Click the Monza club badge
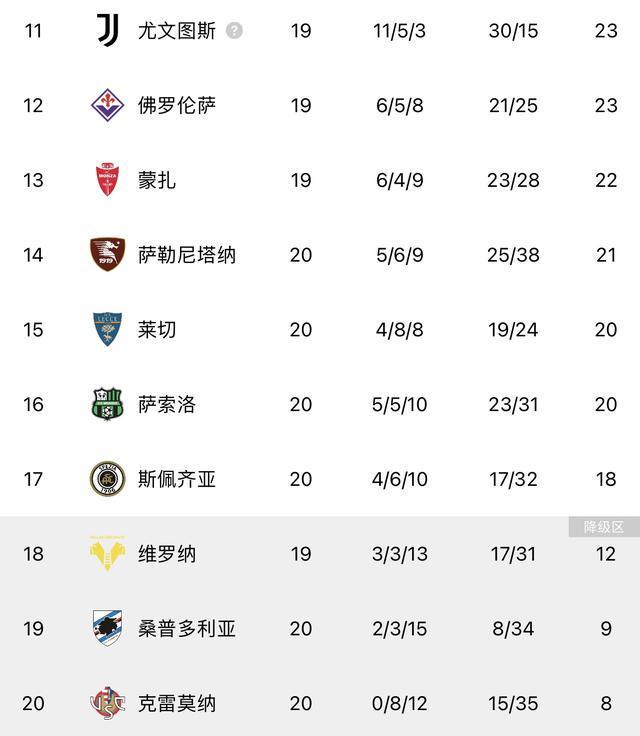The height and width of the screenshot is (736, 640). 107,180
